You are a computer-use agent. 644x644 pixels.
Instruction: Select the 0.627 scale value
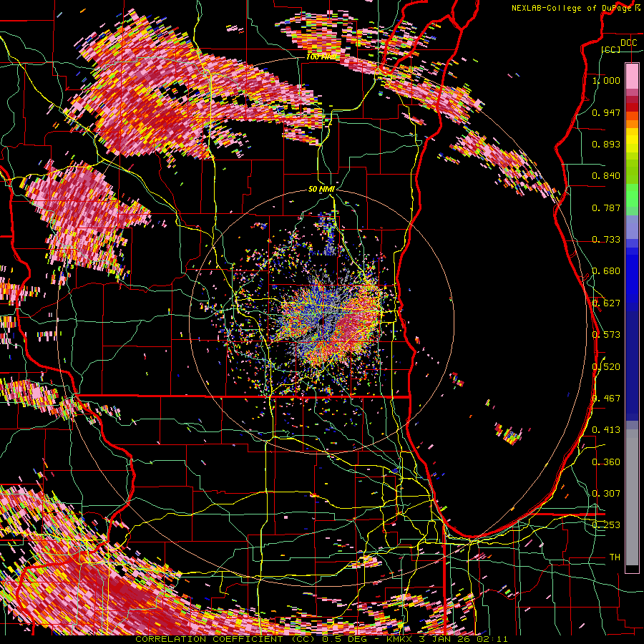click(606, 303)
